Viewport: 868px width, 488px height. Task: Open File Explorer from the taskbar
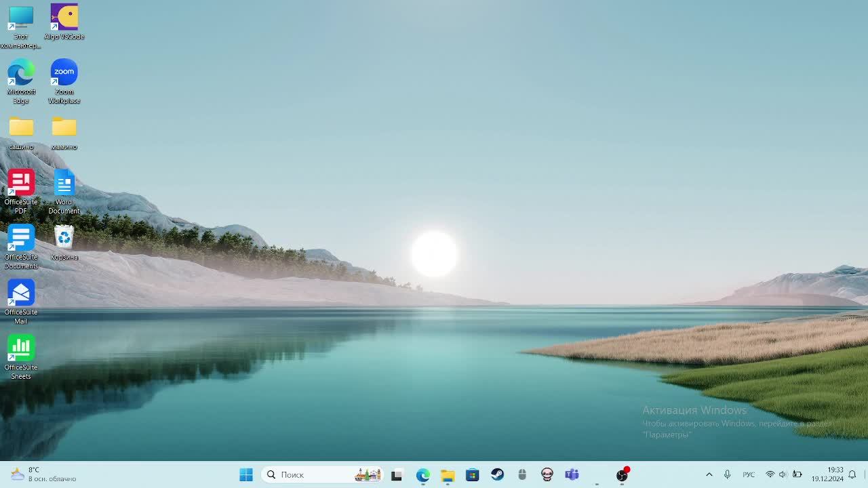[x=448, y=475]
